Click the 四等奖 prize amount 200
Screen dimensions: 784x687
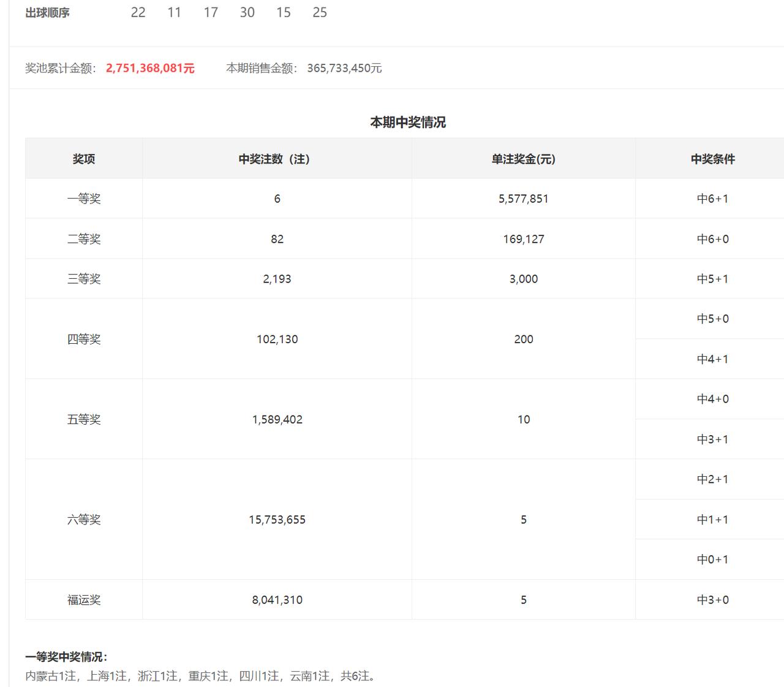[524, 339]
